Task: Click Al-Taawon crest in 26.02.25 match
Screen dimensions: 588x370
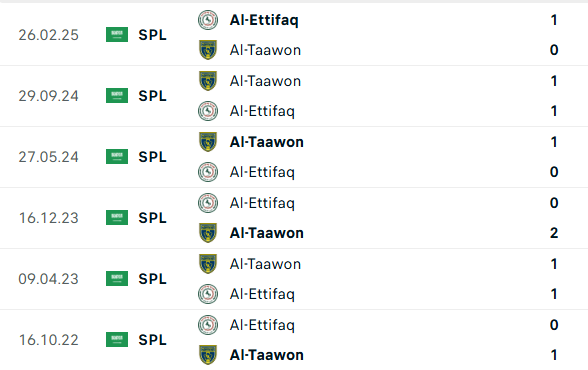Action: coord(208,50)
